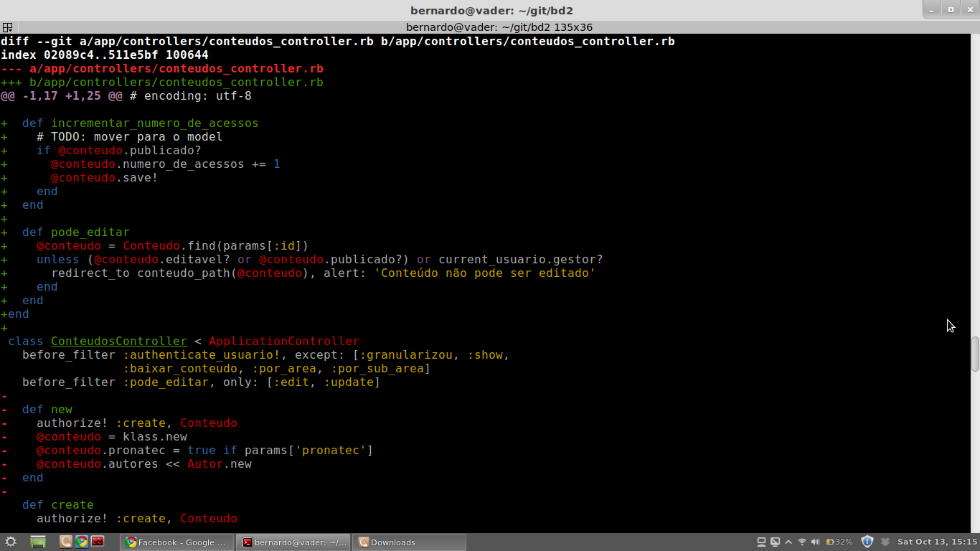The image size is (980, 551).
Task: Click the '+end' line
Action: pos(15,314)
